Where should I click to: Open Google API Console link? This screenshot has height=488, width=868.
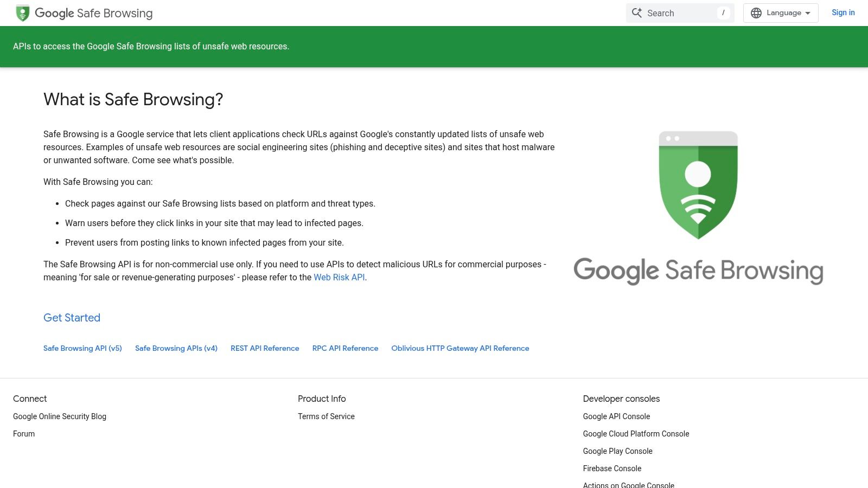616,416
